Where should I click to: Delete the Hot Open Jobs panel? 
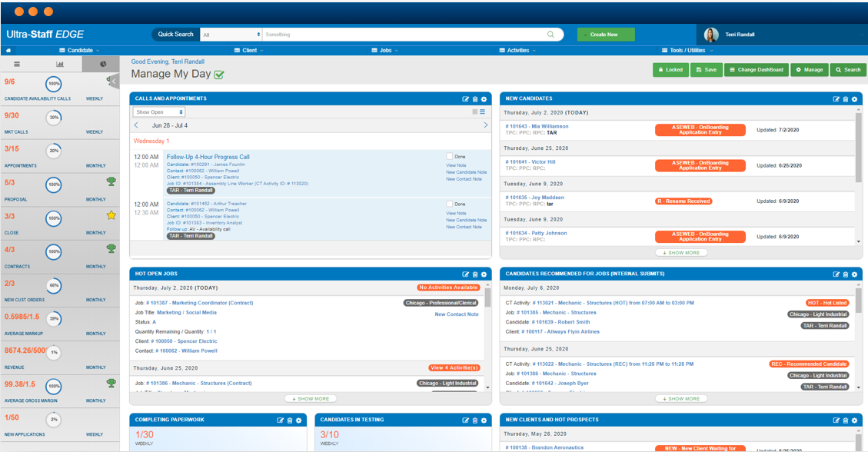pyautogui.click(x=475, y=274)
